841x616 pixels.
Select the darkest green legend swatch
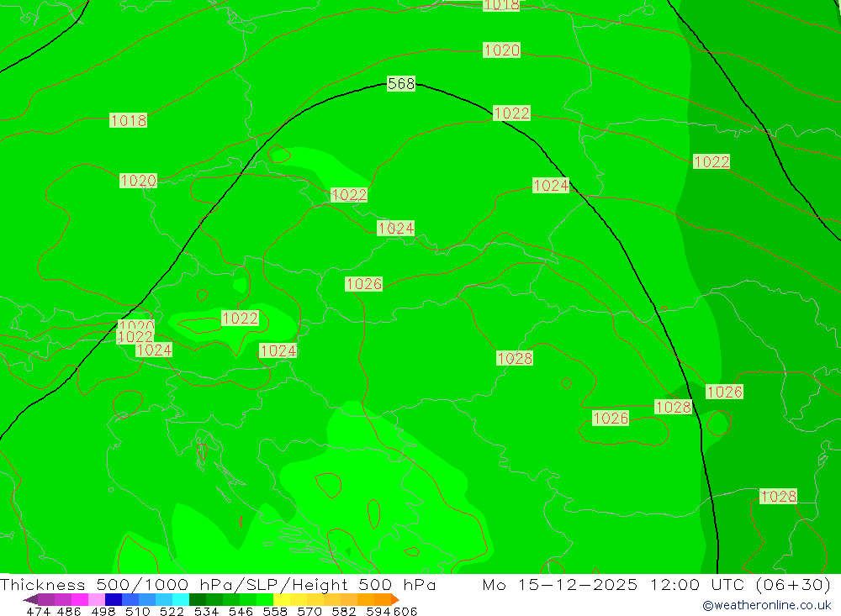pyautogui.click(x=198, y=599)
